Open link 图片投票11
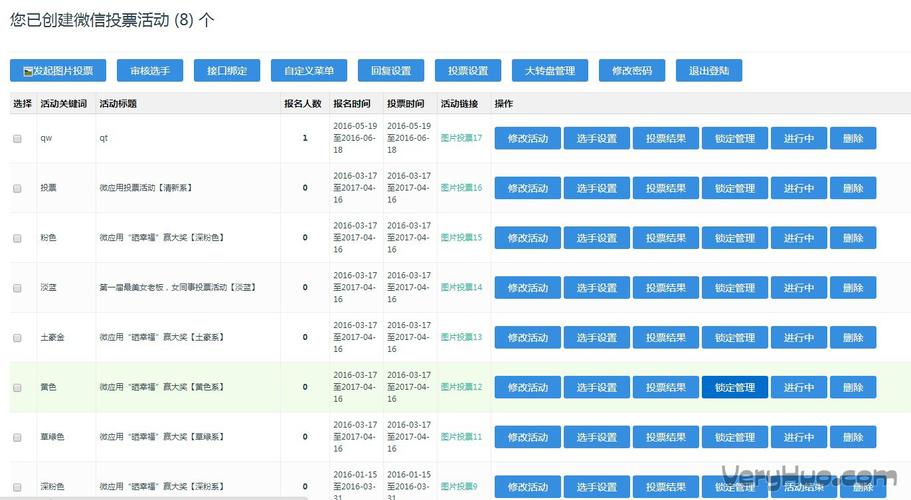 coord(461,437)
